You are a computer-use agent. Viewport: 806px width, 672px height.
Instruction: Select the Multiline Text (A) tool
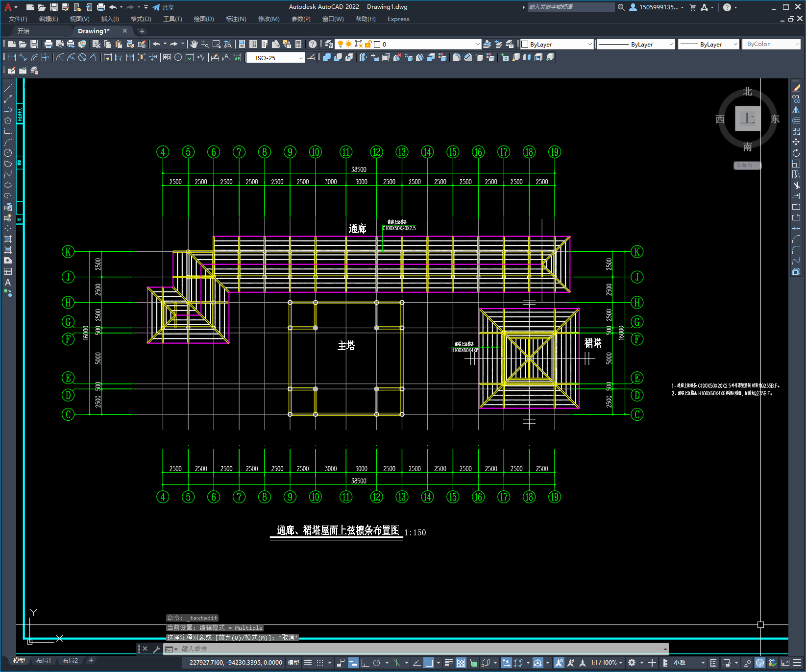(8, 283)
